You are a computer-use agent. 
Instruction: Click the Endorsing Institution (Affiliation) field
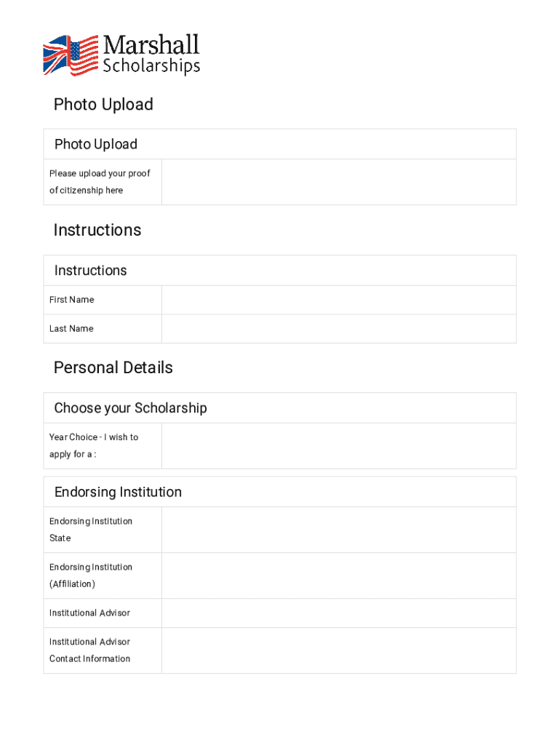338,575
